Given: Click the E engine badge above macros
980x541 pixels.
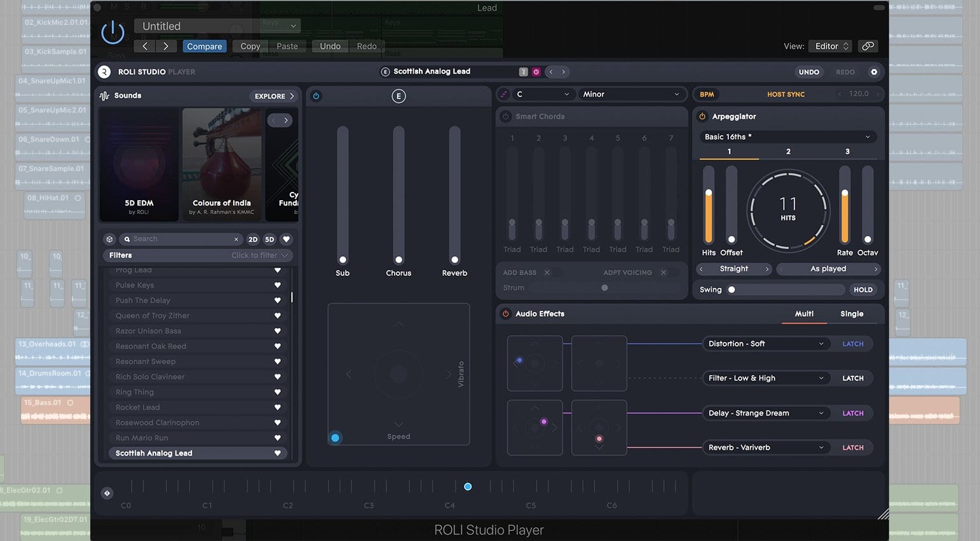Looking at the screenshot, I should click(398, 96).
